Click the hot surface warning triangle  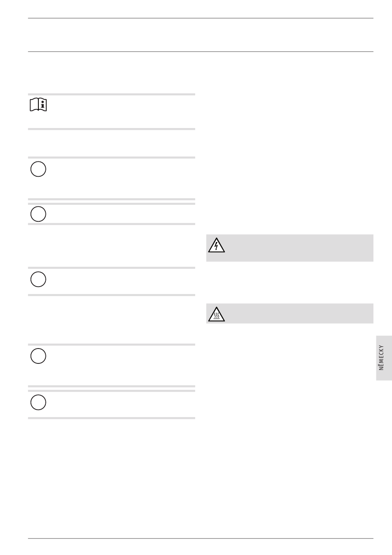pos(216,314)
